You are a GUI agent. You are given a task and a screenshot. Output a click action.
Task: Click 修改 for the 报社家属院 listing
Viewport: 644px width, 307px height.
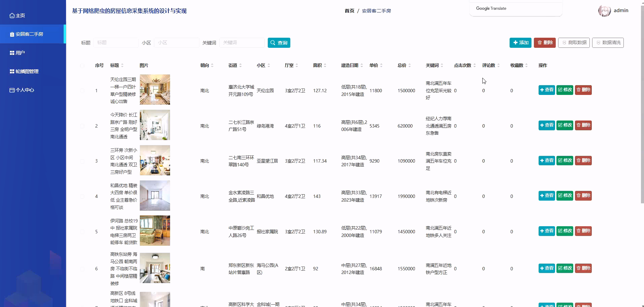565,231
